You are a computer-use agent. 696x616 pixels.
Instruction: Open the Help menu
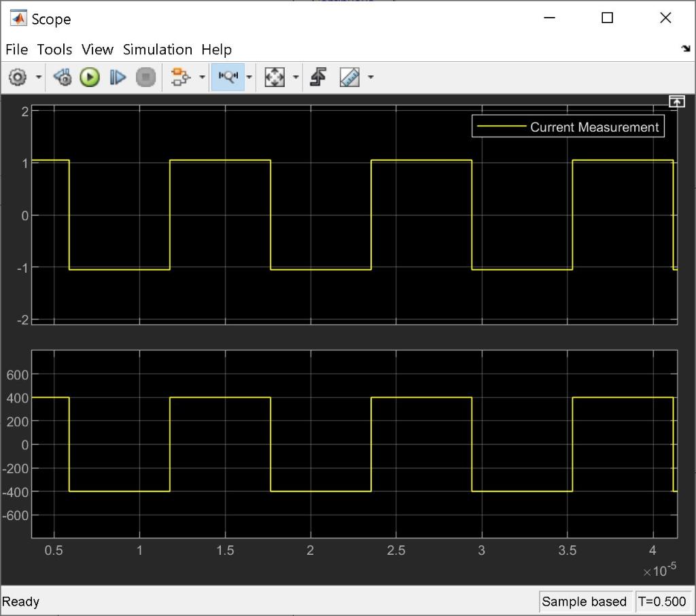pyautogui.click(x=217, y=50)
